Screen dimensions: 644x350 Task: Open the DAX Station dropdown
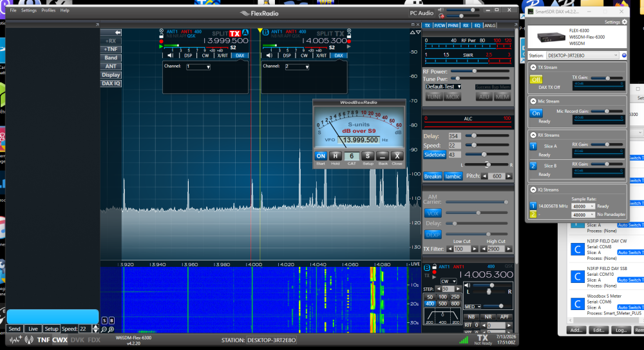[x=582, y=55]
